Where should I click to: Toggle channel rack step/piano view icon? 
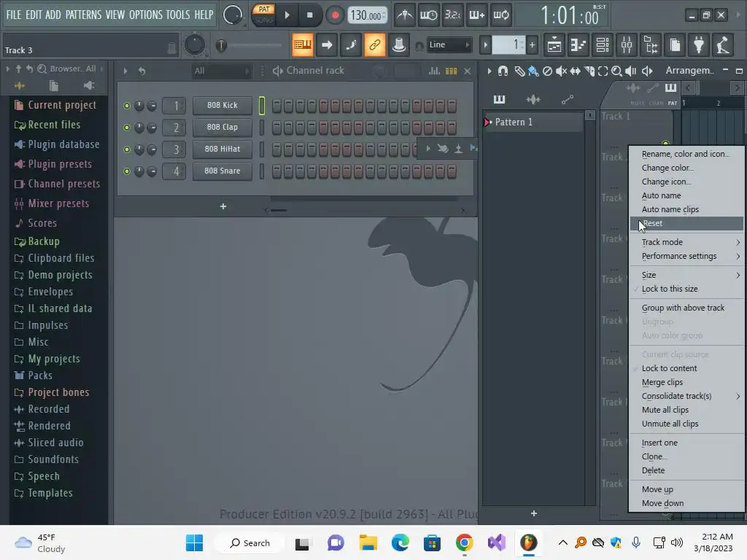pos(451,71)
